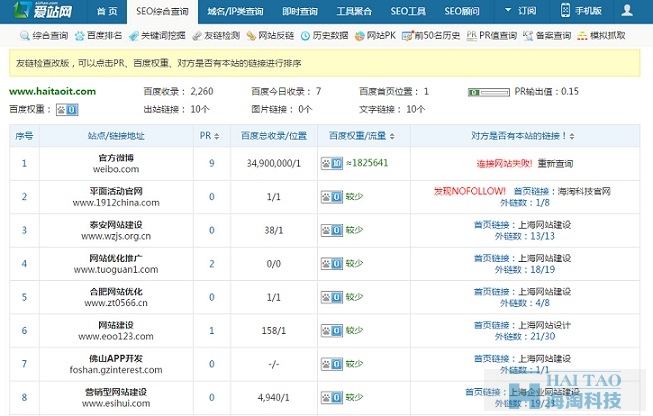Click 外链数：13/13 in wzjs row

pos(525,236)
